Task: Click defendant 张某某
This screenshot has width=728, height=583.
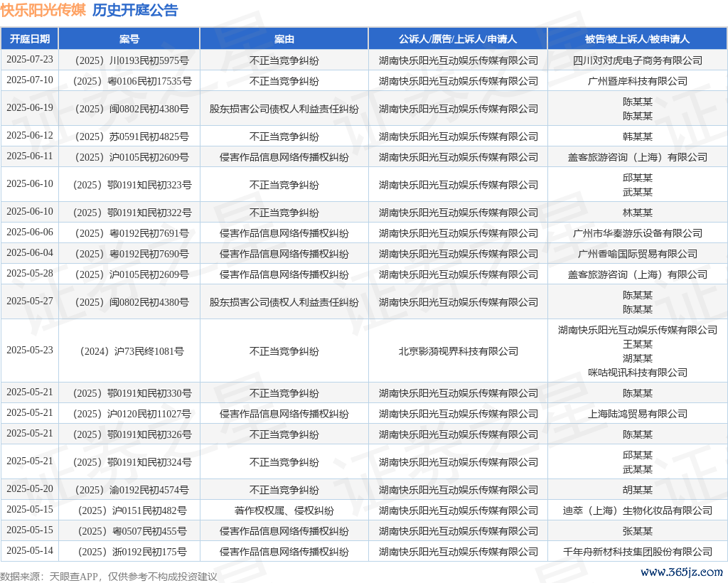Action: 638,532
